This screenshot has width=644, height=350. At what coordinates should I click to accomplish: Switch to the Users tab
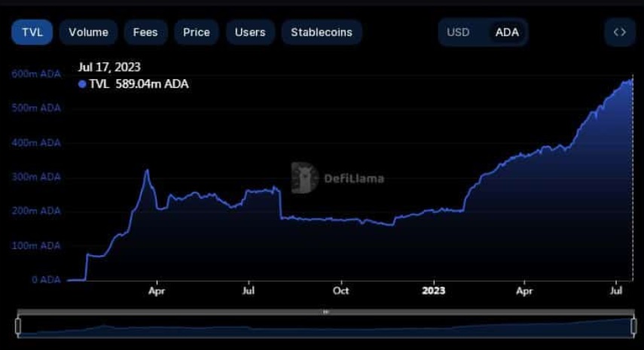pyautogui.click(x=250, y=32)
